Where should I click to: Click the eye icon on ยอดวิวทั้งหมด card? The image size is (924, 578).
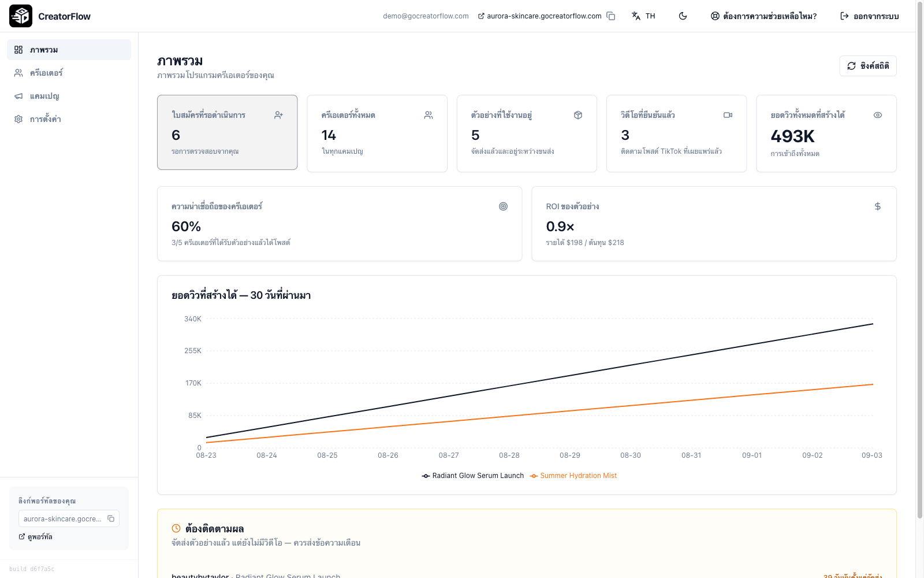pyautogui.click(x=878, y=115)
